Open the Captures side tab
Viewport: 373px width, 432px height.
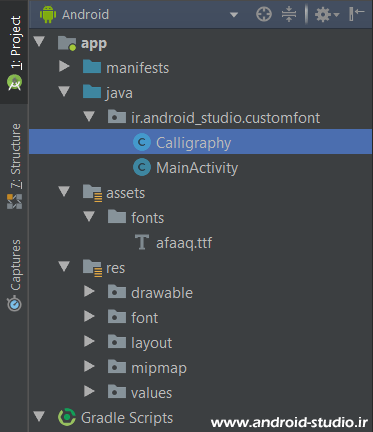(15, 275)
